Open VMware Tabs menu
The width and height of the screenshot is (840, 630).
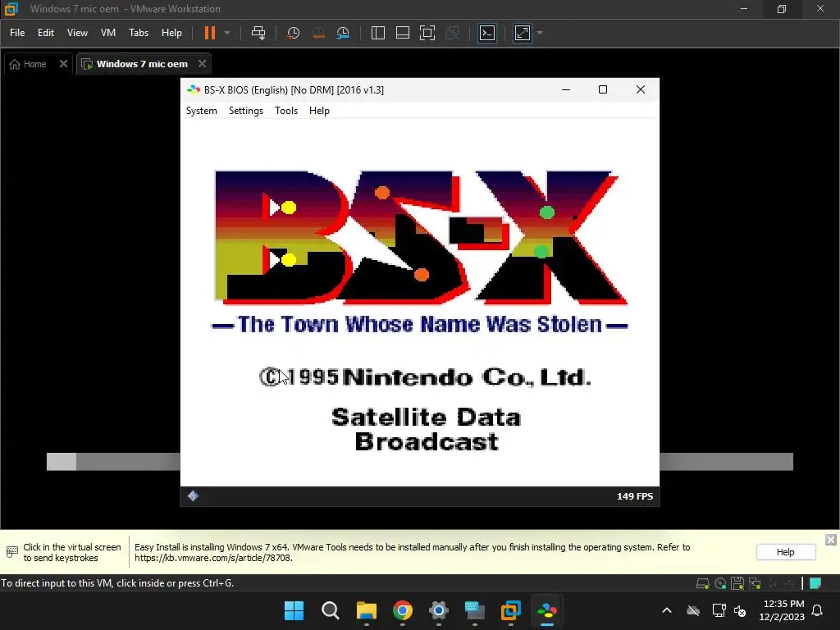[x=139, y=33]
